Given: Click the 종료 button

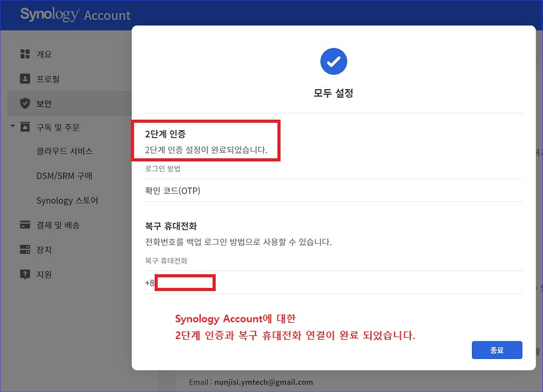Looking at the screenshot, I should [497, 350].
